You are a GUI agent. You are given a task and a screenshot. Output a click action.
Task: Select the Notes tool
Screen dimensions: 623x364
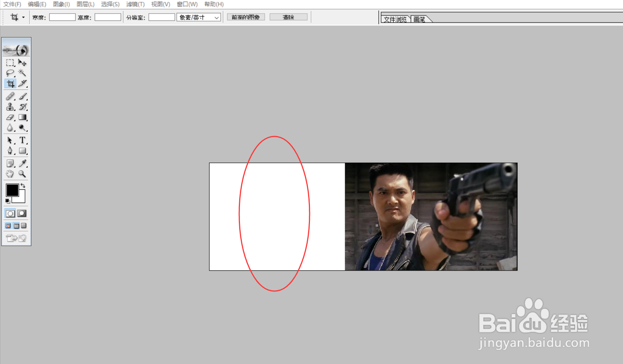click(10, 163)
